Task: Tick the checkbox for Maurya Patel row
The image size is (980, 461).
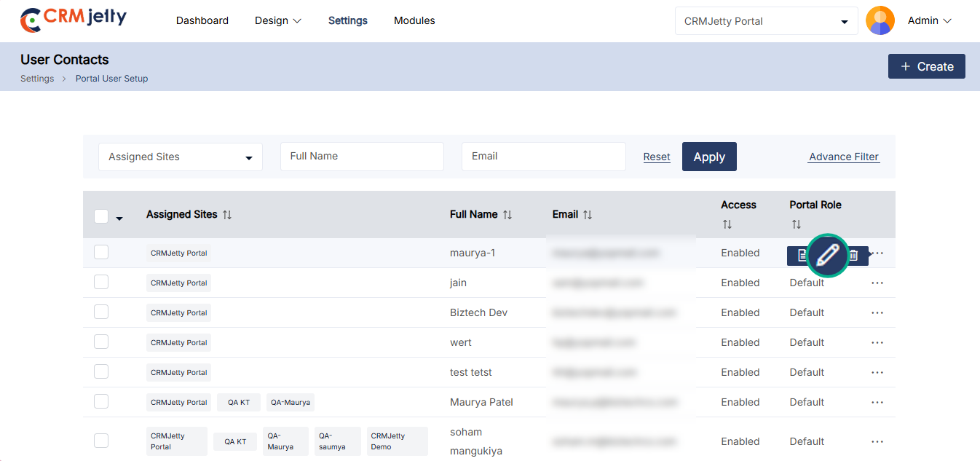Action: [101, 402]
